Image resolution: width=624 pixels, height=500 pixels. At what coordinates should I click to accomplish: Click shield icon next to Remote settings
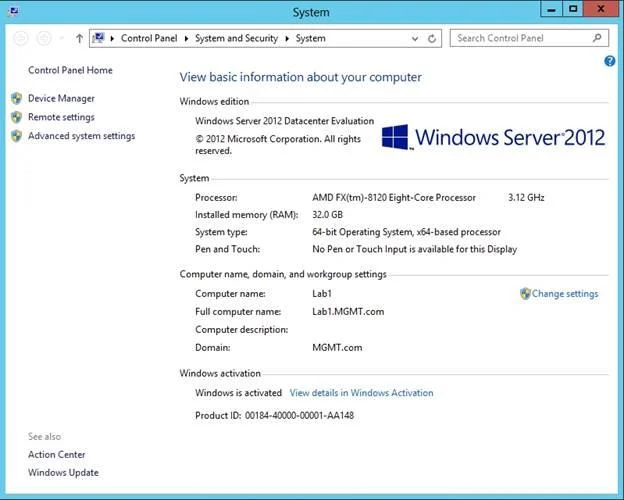click(17, 117)
